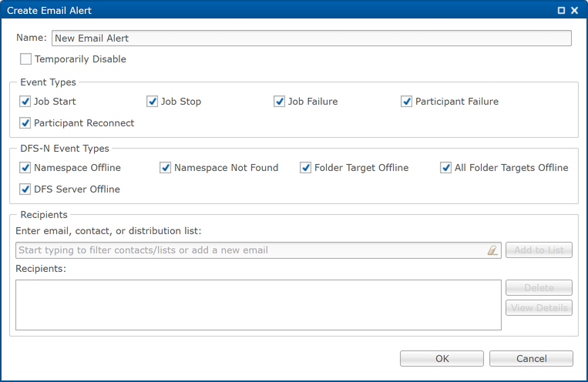Confirm with the OK button

tap(442, 359)
